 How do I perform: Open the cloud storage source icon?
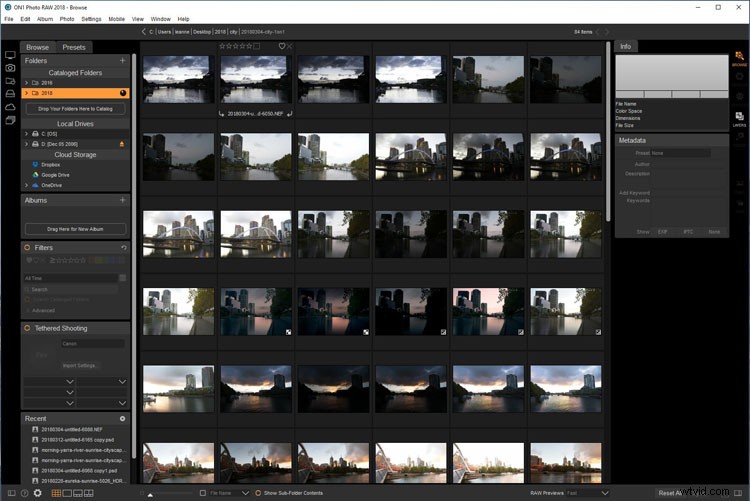(10, 107)
